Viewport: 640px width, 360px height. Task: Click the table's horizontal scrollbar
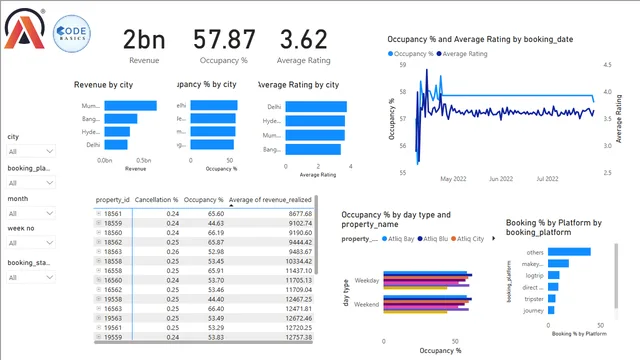[x=203, y=342]
